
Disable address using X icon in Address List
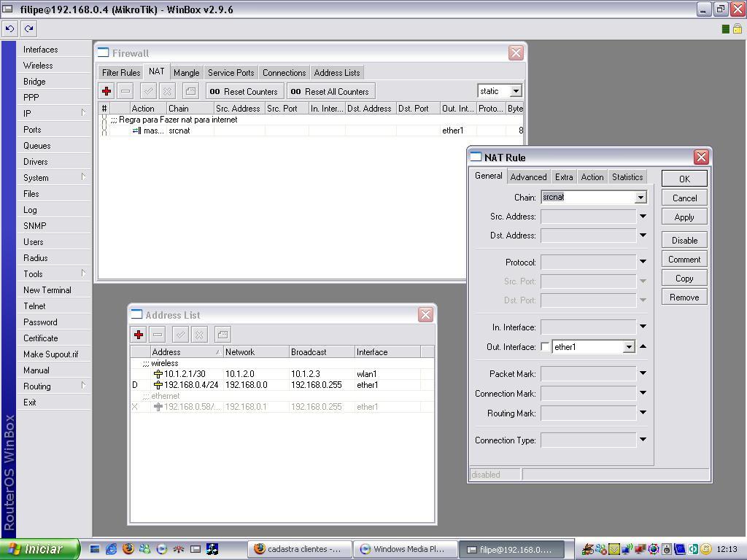(199, 334)
